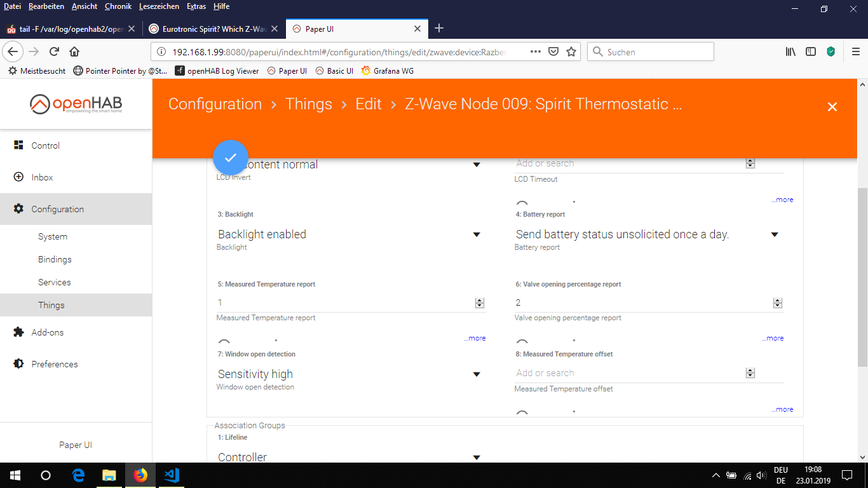Open the page actions three-dot menu
This screenshot has height=488, width=868.
[x=536, y=51]
